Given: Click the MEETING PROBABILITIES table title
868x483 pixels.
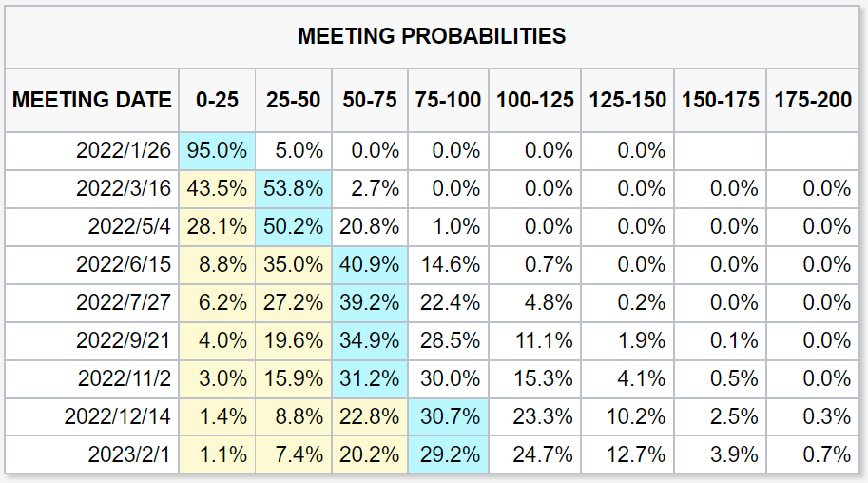Looking at the screenshot, I should click(432, 36).
